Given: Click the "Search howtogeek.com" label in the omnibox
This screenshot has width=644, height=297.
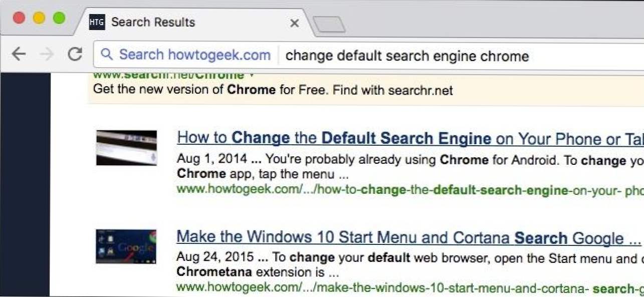Looking at the screenshot, I should pyautogui.click(x=194, y=55).
